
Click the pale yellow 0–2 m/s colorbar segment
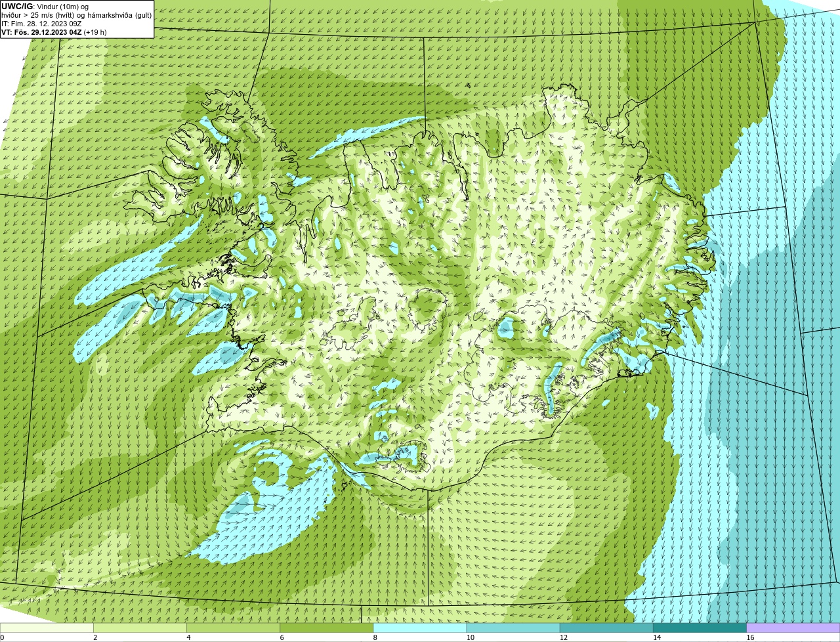tap(47, 628)
